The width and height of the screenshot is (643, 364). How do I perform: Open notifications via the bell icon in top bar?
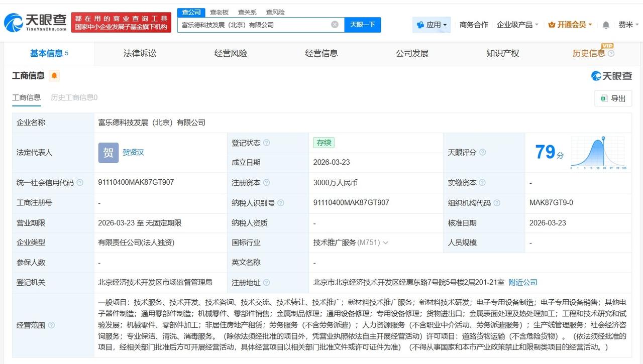pyautogui.click(x=605, y=24)
